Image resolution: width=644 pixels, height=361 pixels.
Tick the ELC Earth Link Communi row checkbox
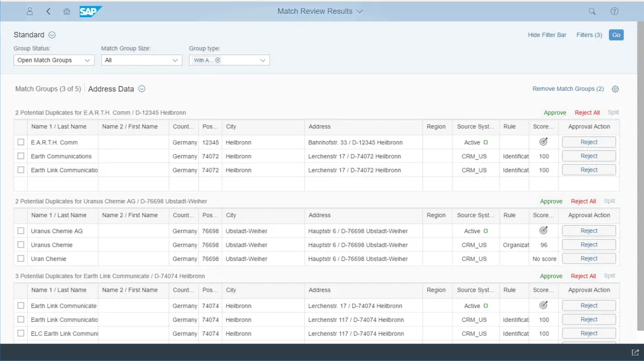pos(21,334)
